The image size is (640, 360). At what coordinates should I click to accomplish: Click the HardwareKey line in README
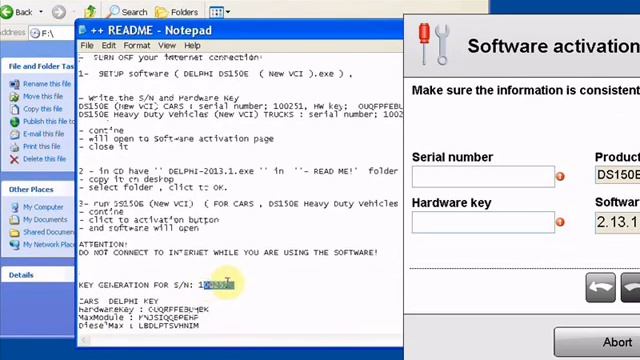(x=143, y=309)
